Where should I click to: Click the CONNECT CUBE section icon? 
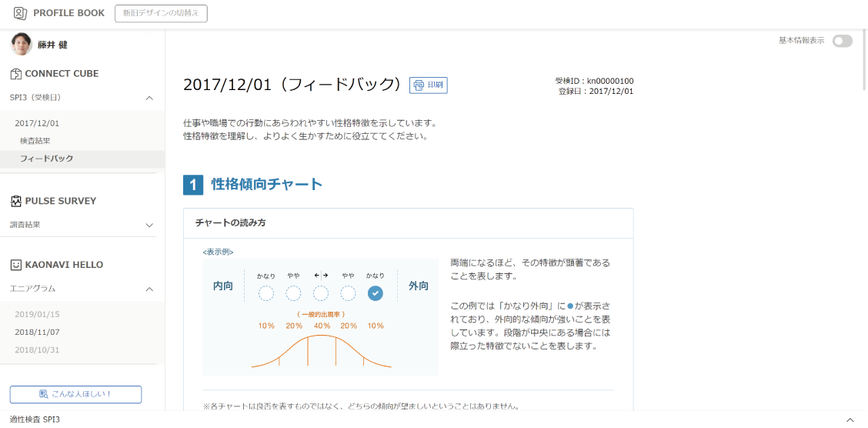[16, 74]
